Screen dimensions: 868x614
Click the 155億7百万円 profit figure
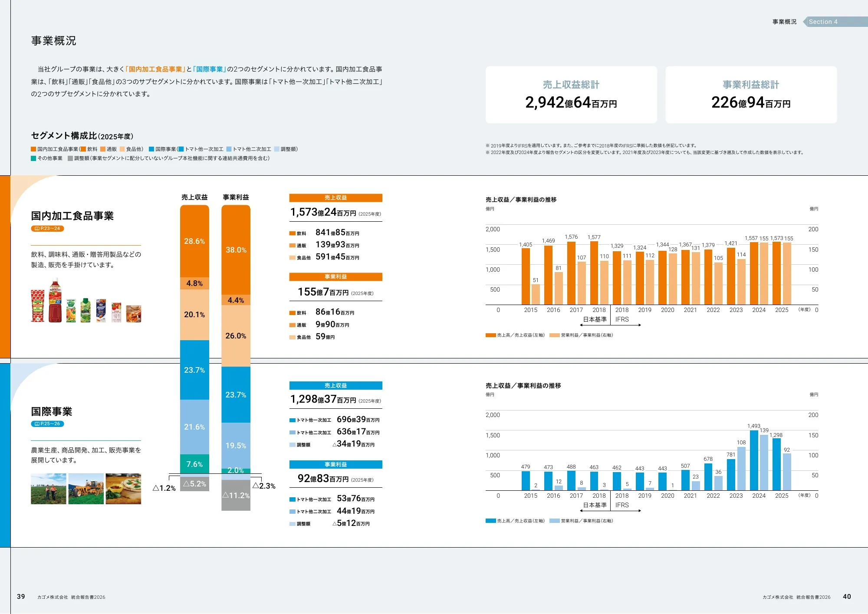point(323,292)
